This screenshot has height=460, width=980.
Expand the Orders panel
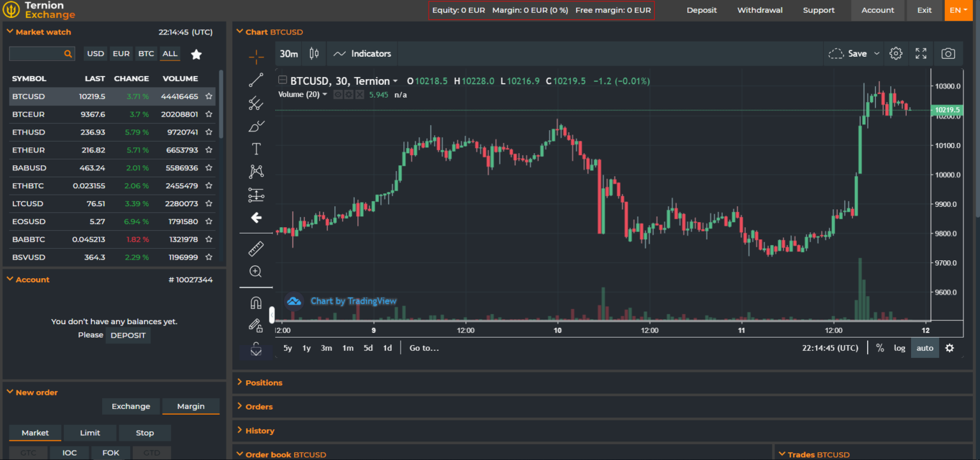click(x=255, y=406)
